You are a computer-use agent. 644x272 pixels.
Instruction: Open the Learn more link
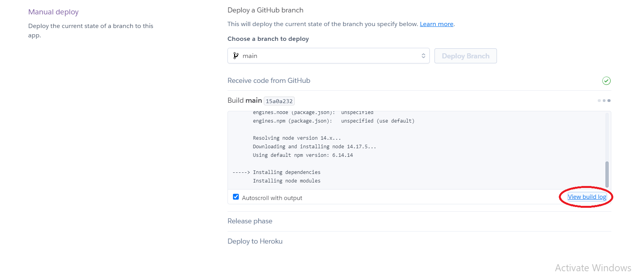coord(436,24)
